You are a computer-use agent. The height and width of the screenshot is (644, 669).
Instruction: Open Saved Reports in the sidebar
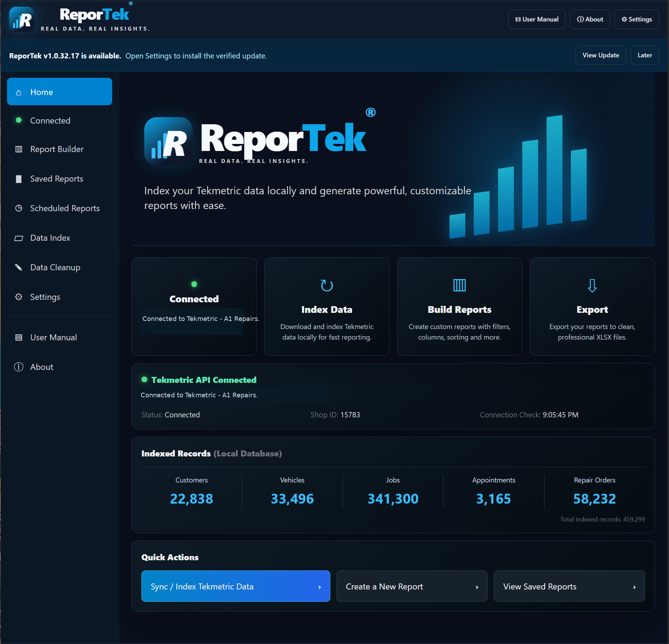[x=59, y=179]
